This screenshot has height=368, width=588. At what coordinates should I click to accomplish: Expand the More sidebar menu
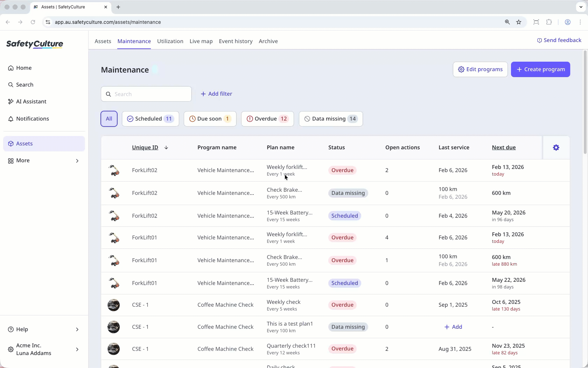coord(44,161)
